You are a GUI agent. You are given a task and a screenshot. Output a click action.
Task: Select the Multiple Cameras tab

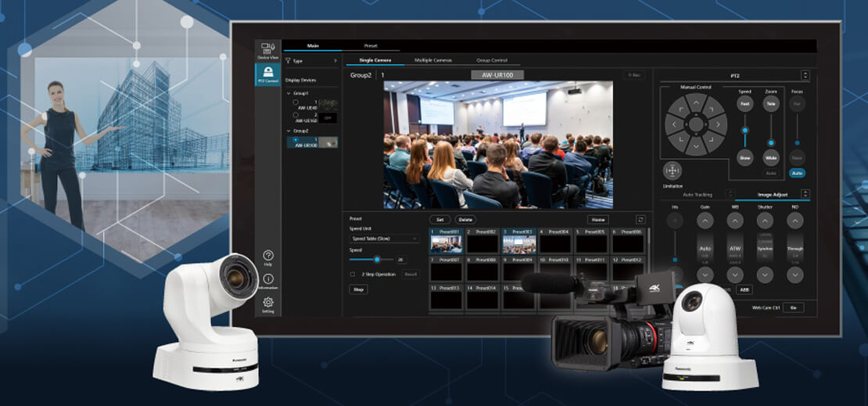click(433, 59)
